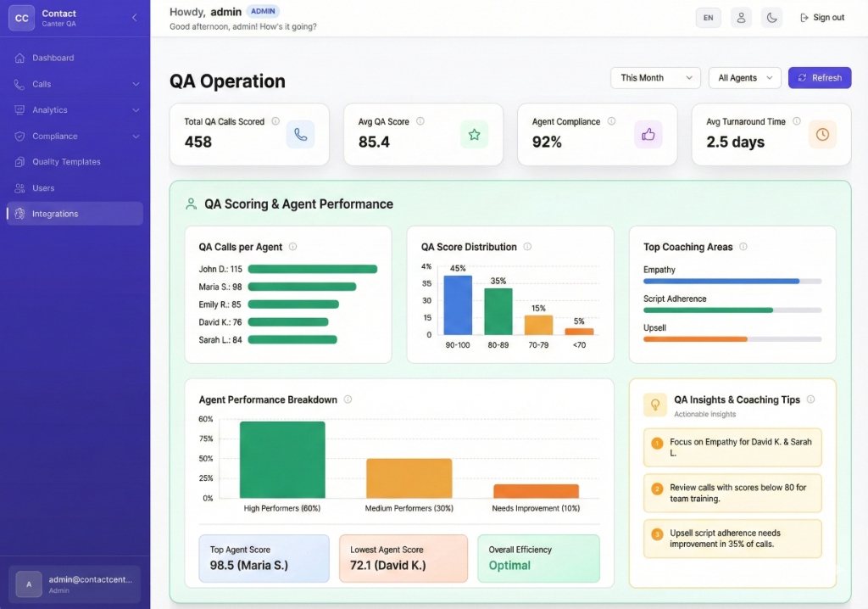Image resolution: width=868 pixels, height=609 pixels.
Task: Click the Empathy coaching progress bar
Action: coord(732,281)
